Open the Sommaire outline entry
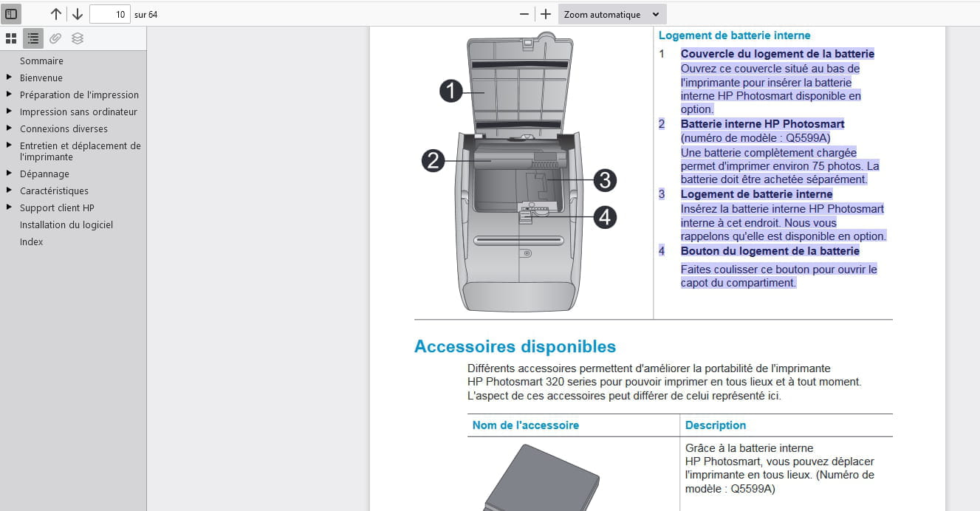The width and height of the screenshot is (980, 511). (41, 61)
